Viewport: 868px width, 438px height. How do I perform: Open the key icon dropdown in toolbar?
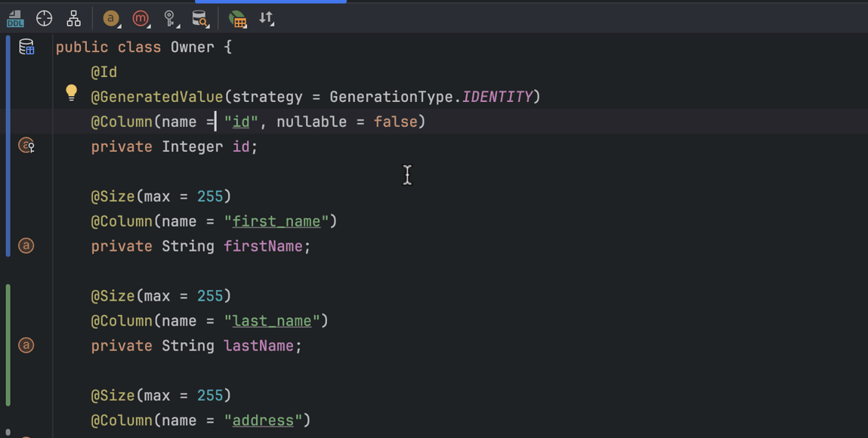click(x=171, y=18)
